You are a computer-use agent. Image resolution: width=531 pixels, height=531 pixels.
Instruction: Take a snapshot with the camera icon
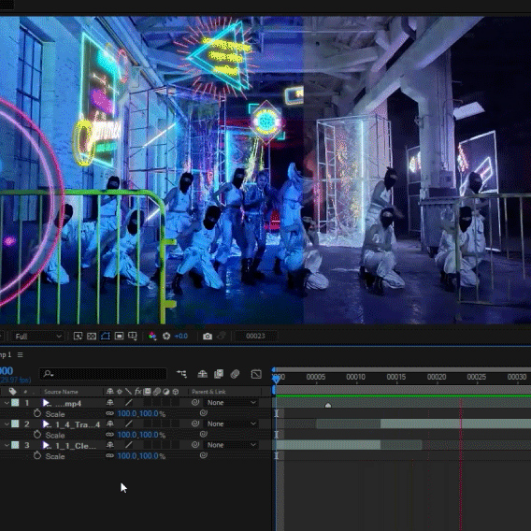(x=207, y=336)
